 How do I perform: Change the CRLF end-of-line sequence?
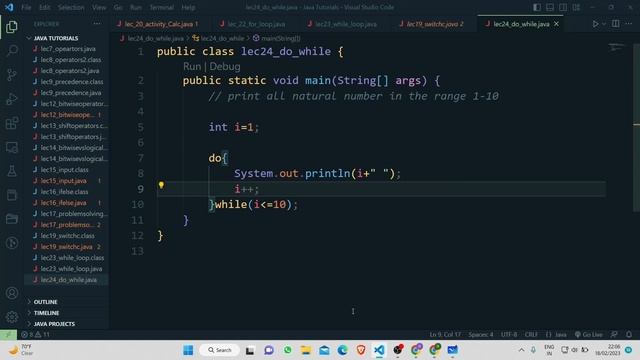(531, 334)
